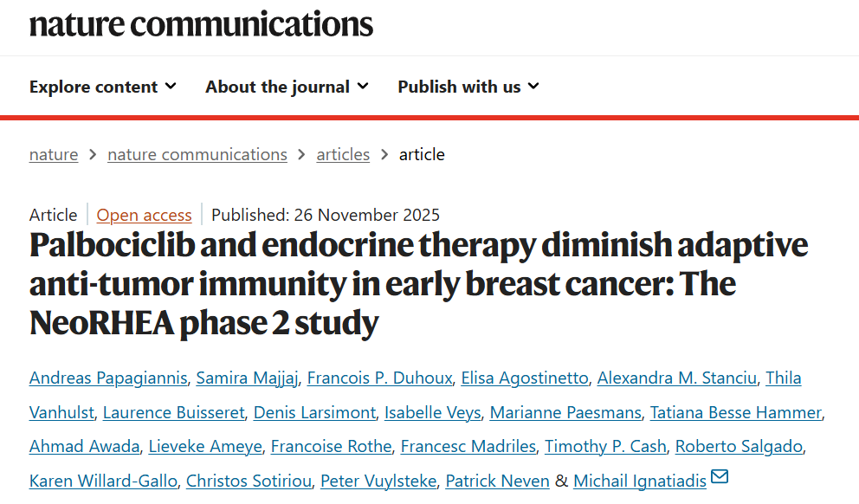
Task: Open the About the journal dropdown
Action: point(287,87)
